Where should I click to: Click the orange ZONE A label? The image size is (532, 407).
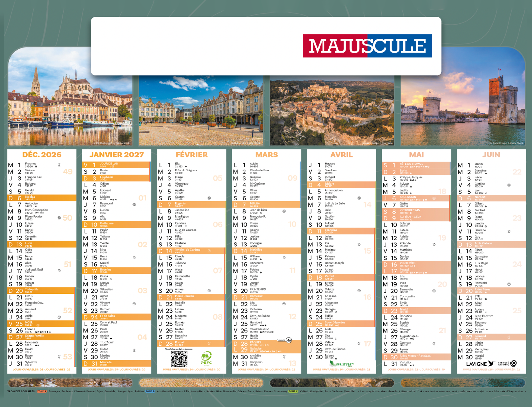(42, 391)
